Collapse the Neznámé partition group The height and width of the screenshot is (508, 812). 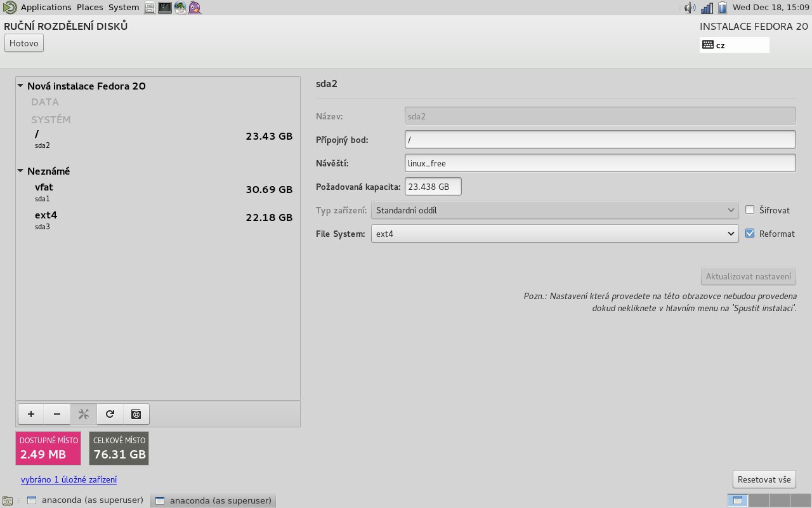pos(21,171)
